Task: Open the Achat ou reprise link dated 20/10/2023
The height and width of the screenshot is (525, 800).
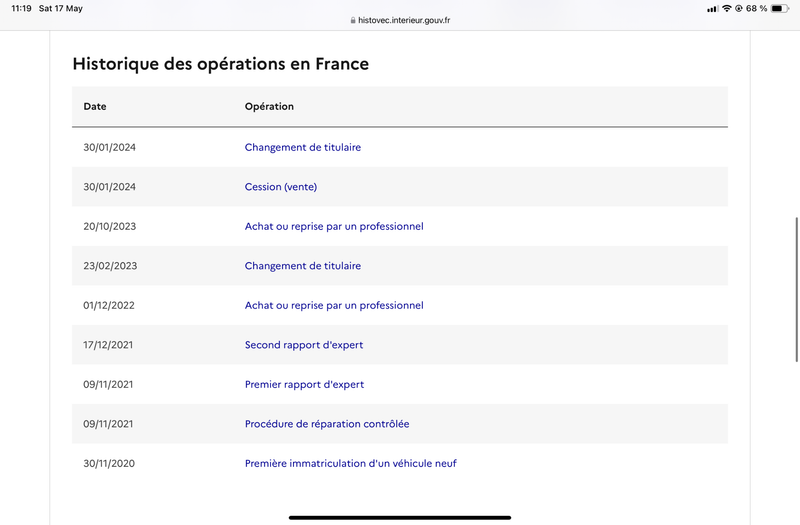Action: (334, 227)
